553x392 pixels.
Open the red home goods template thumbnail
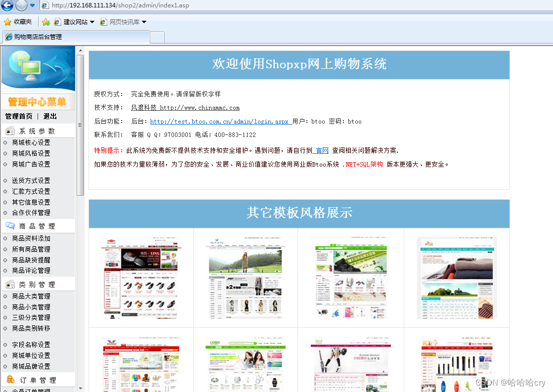(x=141, y=365)
